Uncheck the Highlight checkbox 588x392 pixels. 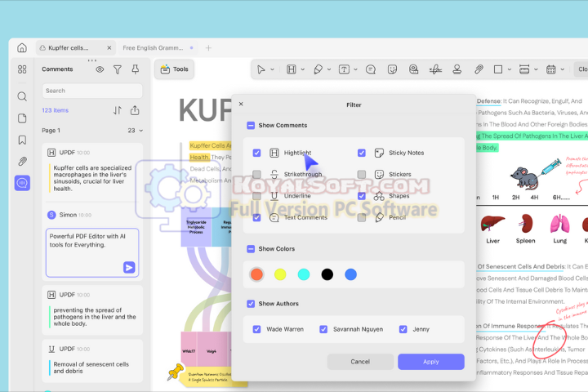(256, 153)
